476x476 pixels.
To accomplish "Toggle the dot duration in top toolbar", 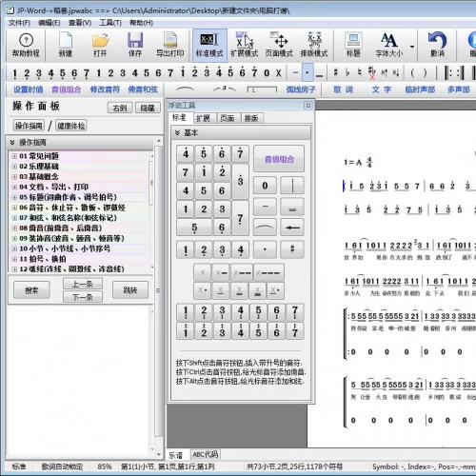I will click(x=307, y=73).
